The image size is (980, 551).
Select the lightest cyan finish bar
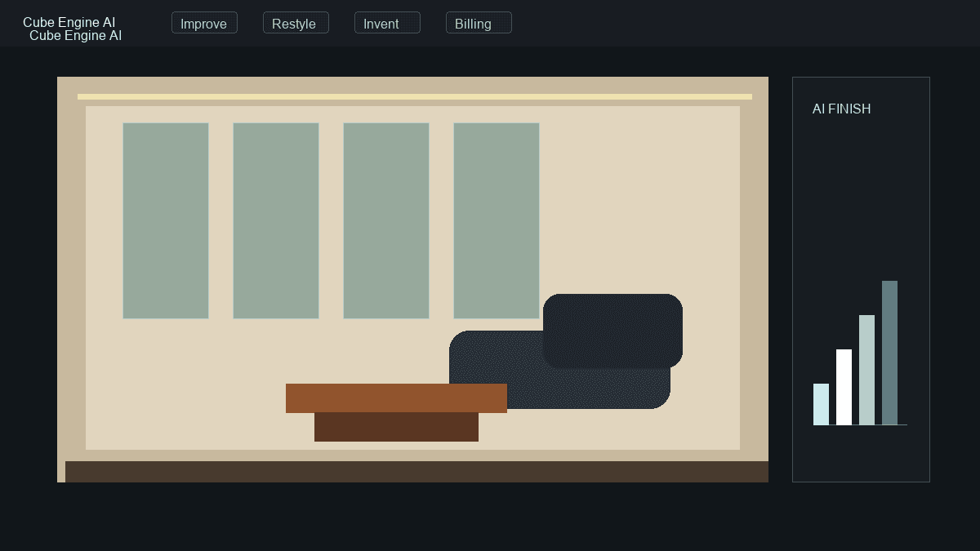(x=821, y=404)
